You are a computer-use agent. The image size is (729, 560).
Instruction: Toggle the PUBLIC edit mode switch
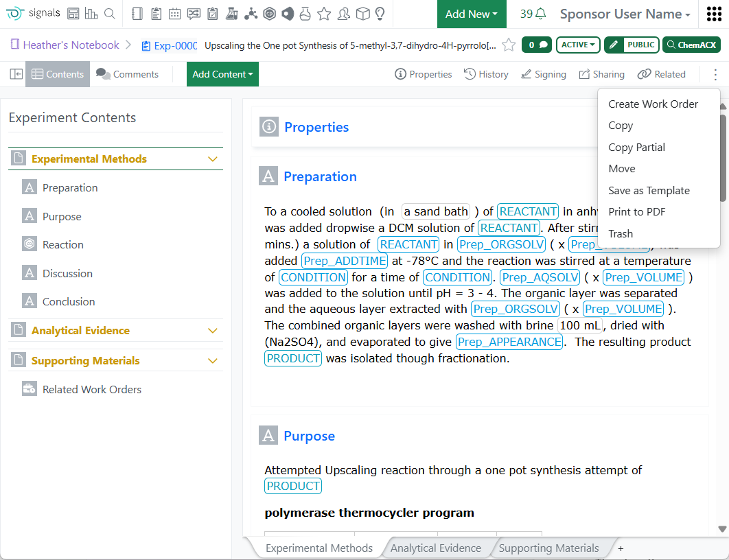coord(632,45)
